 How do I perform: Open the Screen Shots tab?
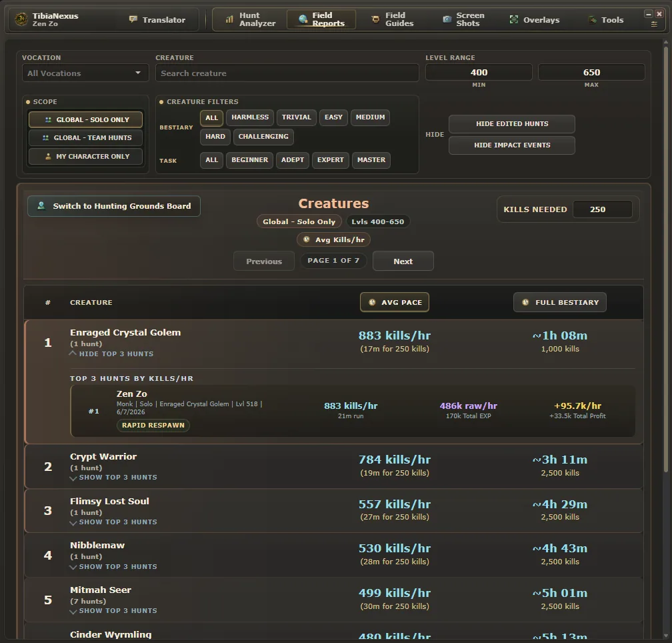click(x=464, y=20)
